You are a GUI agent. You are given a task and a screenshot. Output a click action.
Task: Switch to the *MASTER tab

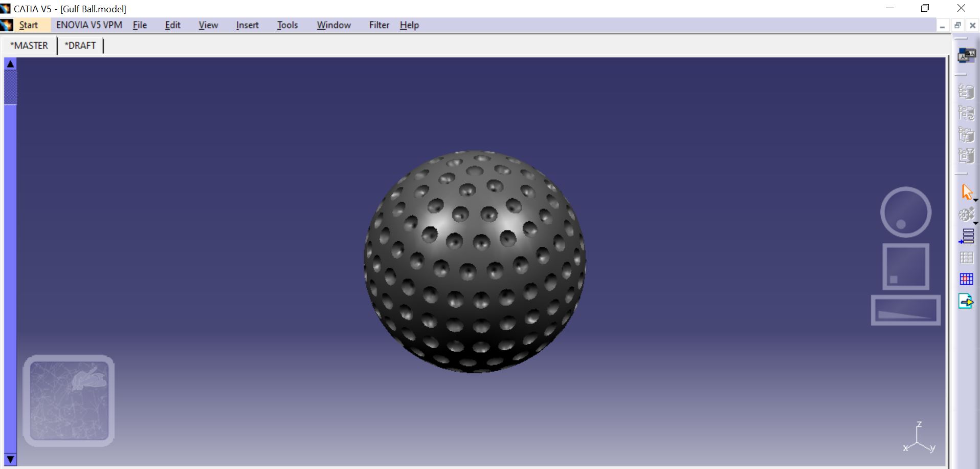[x=29, y=46]
